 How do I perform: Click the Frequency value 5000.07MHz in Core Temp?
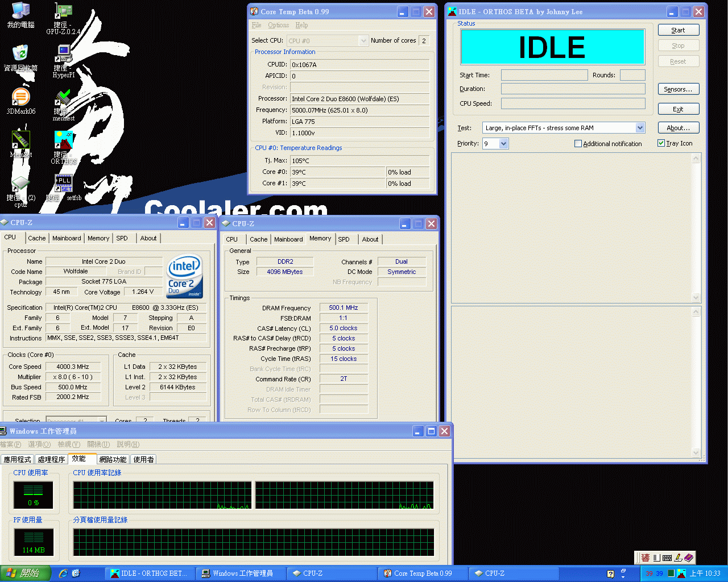point(359,110)
